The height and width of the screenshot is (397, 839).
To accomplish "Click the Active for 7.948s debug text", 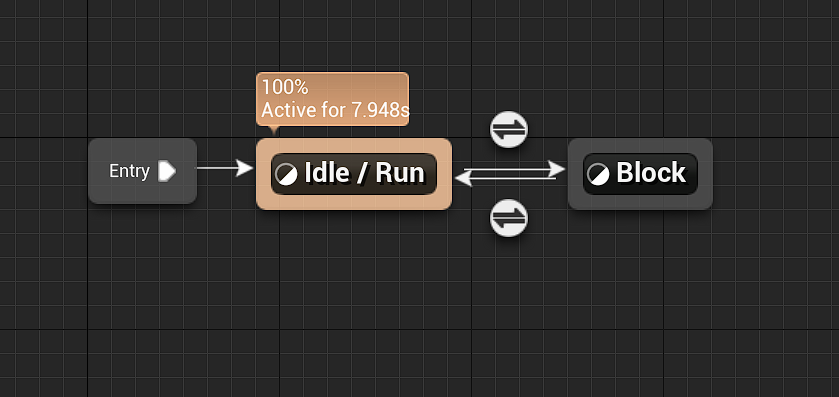I will coord(335,110).
